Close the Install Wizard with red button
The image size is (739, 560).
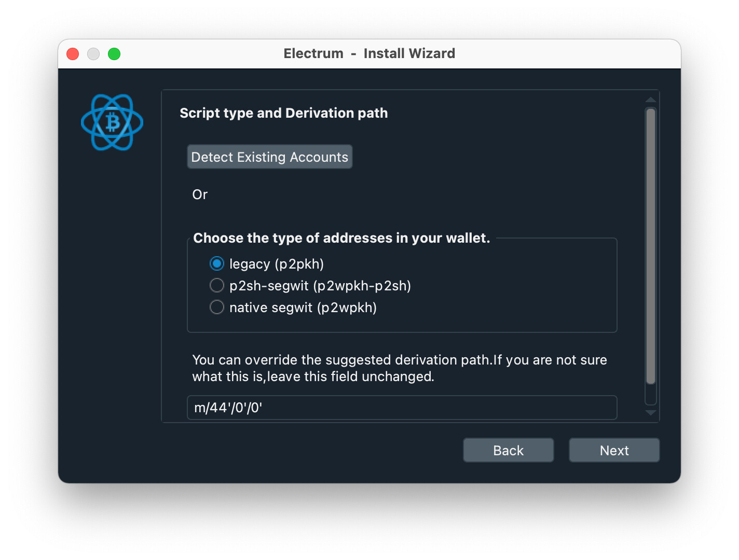click(73, 54)
